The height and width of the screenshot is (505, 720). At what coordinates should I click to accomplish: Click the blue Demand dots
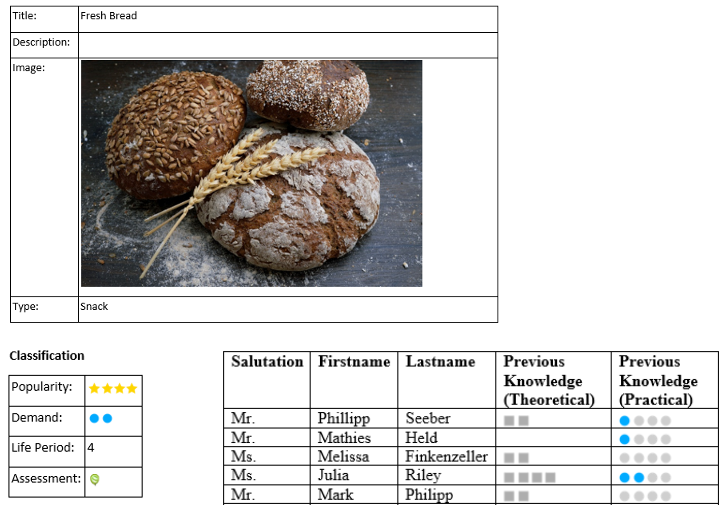(100, 419)
